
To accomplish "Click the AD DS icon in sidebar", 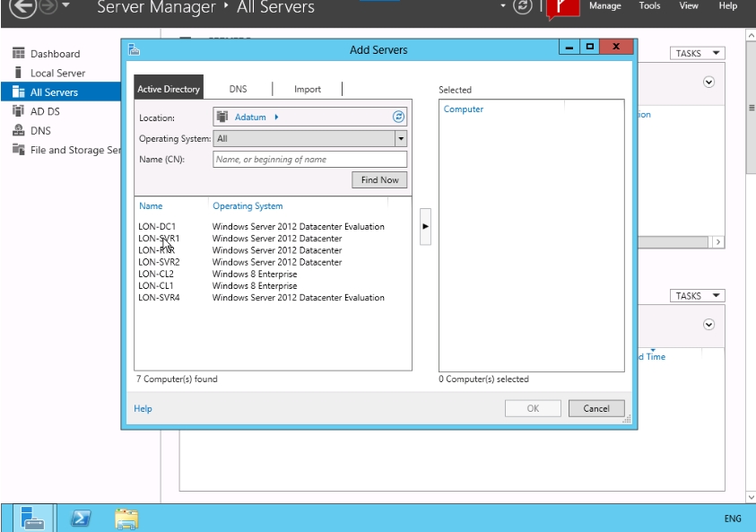I will [18, 111].
